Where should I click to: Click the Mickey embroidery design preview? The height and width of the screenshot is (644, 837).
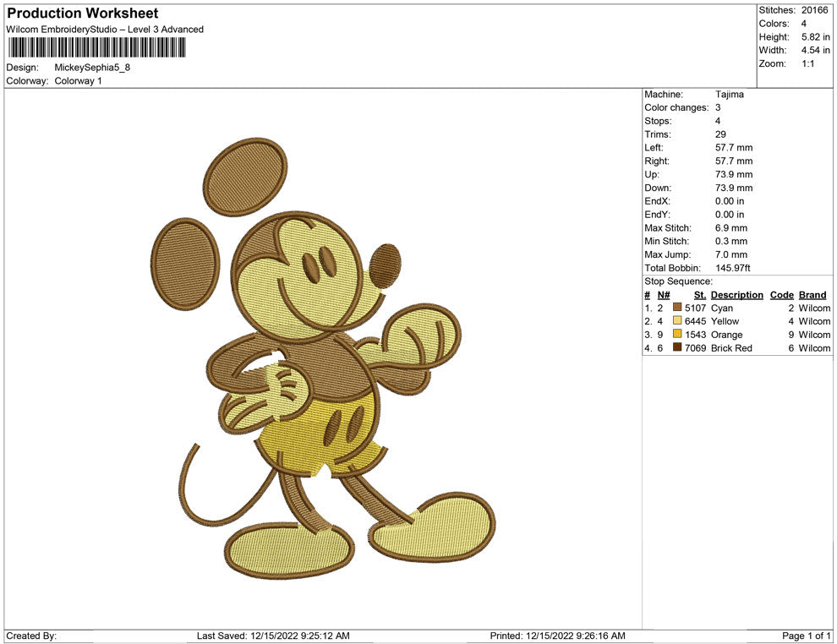pos(322,358)
